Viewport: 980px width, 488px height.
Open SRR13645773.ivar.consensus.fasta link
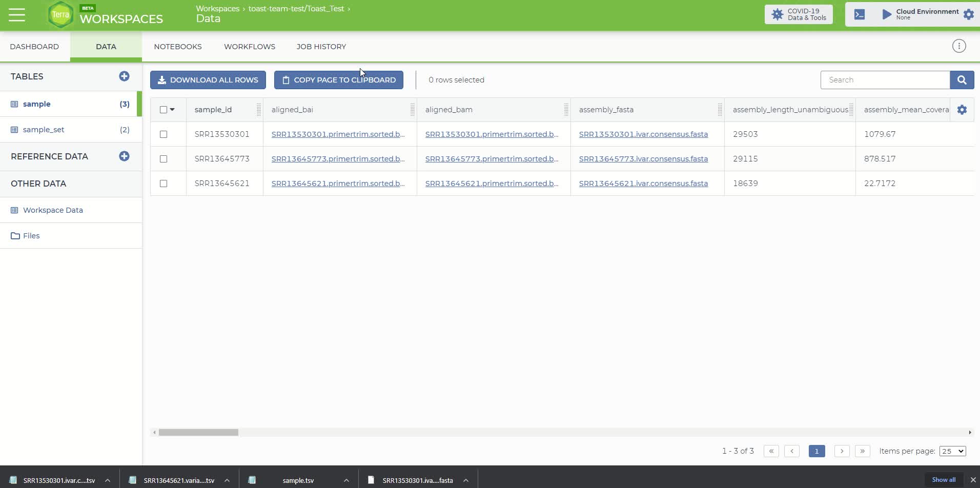pyautogui.click(x=643, y=159)
